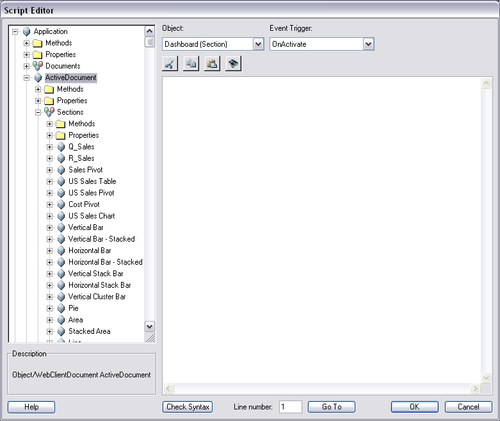
Task: Expand the Properties node under Application
Action: (x=27, y=55)
